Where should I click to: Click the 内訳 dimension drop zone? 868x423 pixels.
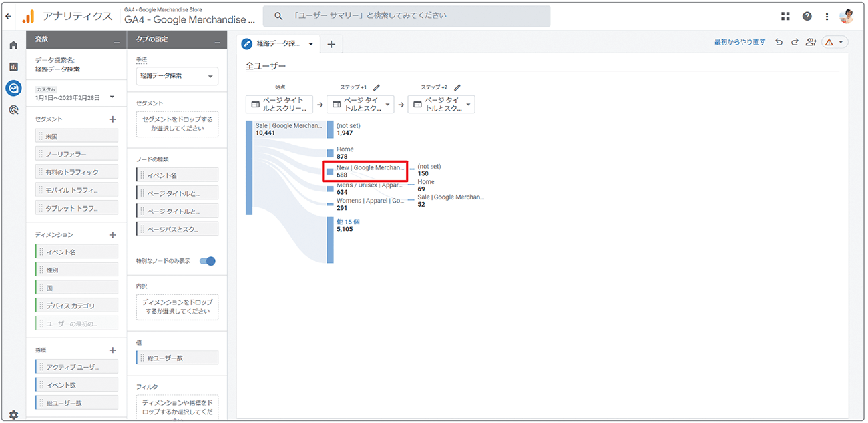pyautogui.click(x=177, y=307)
